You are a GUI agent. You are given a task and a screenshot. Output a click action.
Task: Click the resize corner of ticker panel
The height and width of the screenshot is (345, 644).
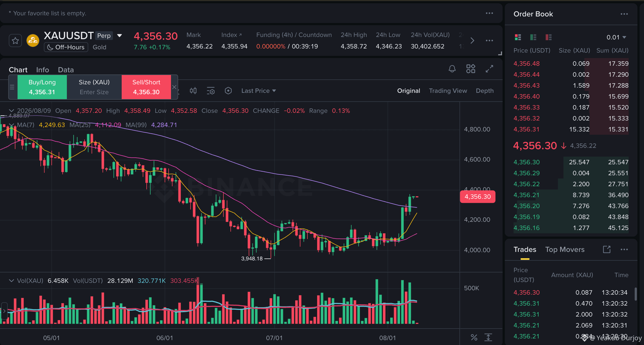pyautogui.click(x=500, y=53)
